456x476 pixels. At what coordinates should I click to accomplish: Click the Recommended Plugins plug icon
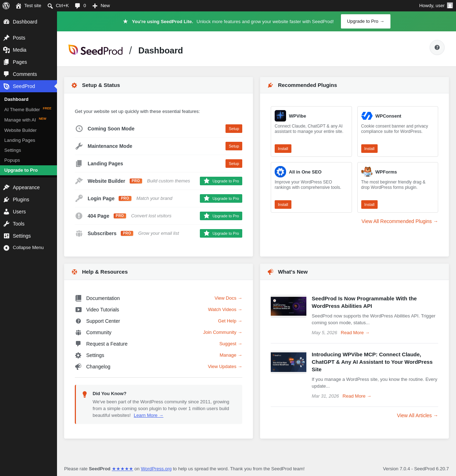tap(270, 85)
